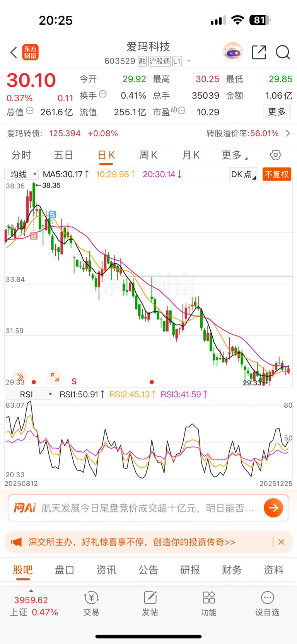
Task: Open the 更多 chart period dropdown
Action: coord(234,155)
